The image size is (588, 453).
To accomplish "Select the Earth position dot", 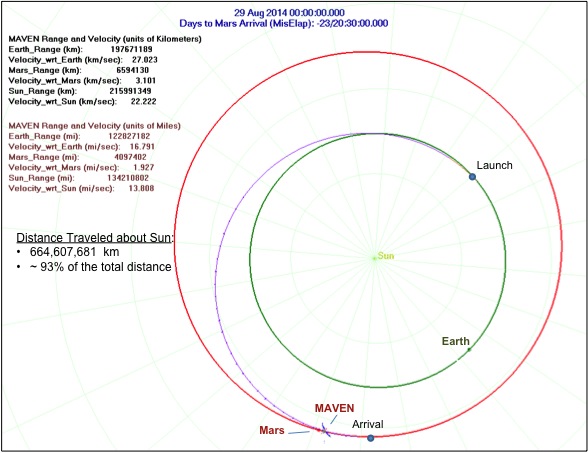I will 469,350.
